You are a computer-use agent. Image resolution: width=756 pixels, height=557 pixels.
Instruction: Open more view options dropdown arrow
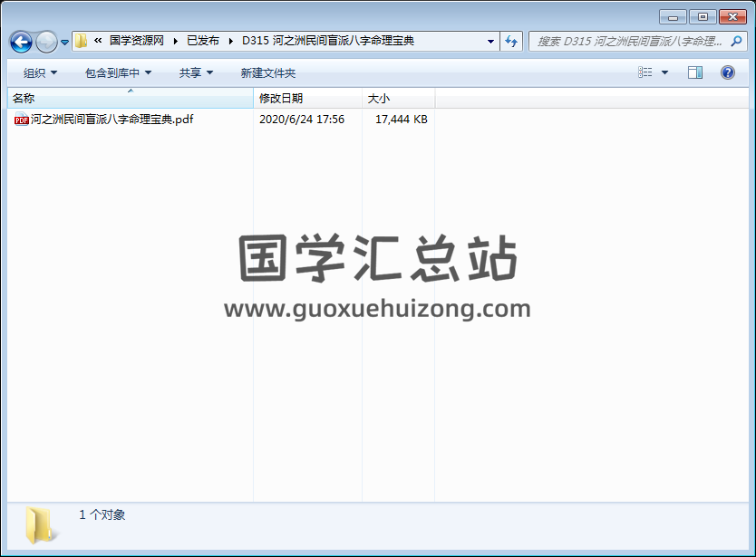coord(664,72)
